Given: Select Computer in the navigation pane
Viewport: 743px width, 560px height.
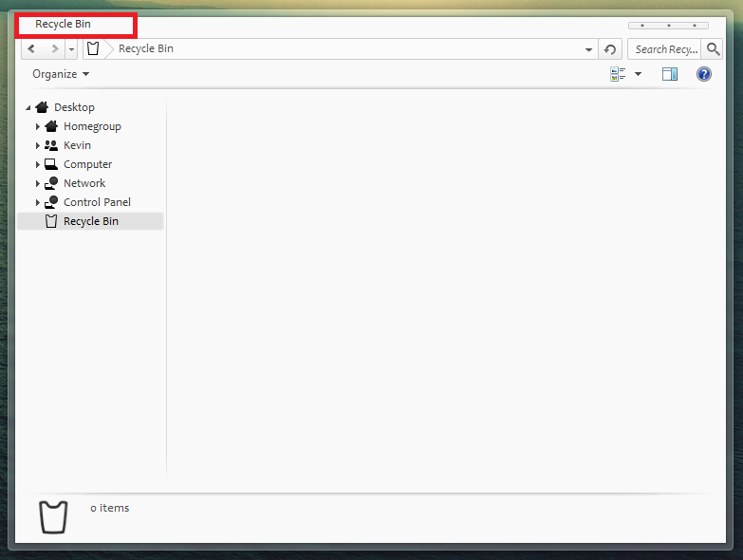Looking at the screenshot, I should coord(87,164).
